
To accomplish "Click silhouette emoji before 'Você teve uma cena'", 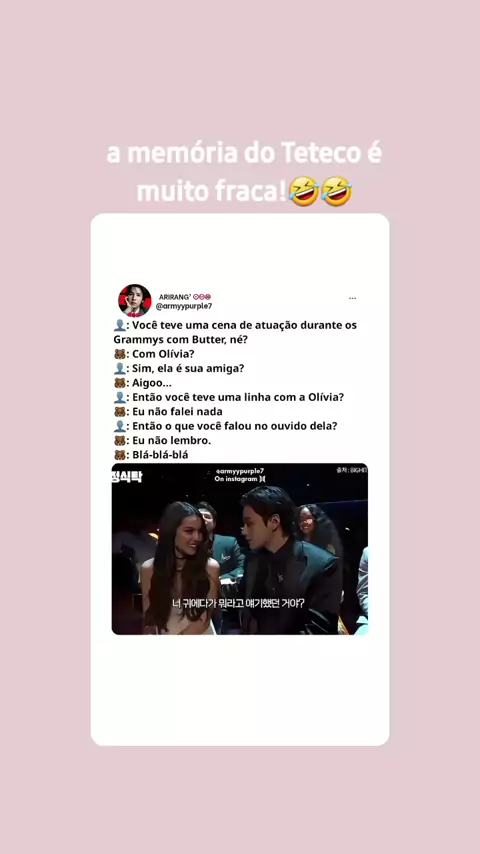I will tap(119, 326).
